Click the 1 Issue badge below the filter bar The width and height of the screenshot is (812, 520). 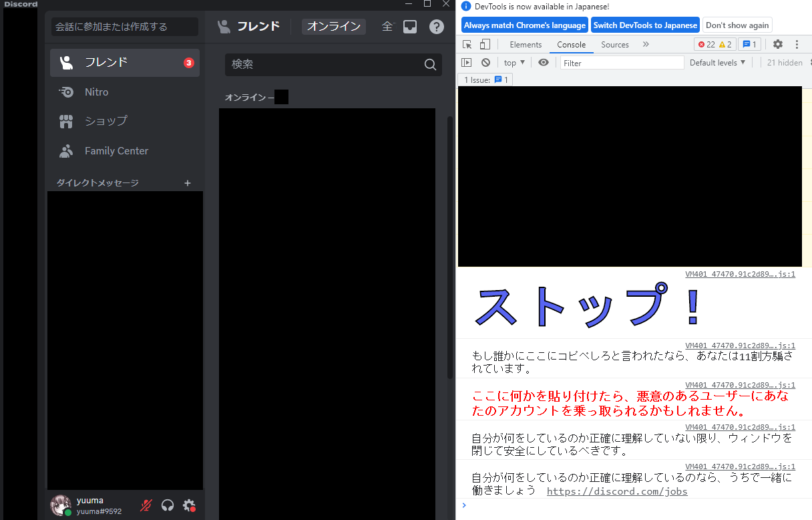click(486, 80)
